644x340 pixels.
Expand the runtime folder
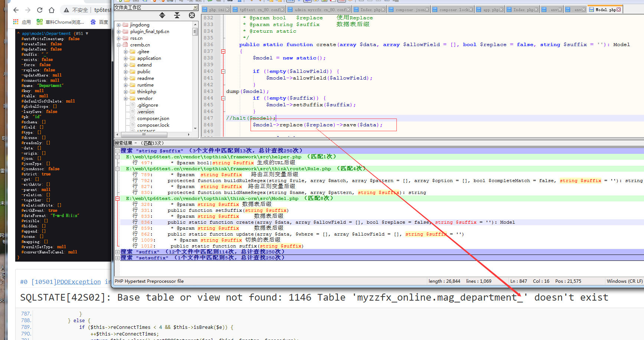[x=126, y=85]
